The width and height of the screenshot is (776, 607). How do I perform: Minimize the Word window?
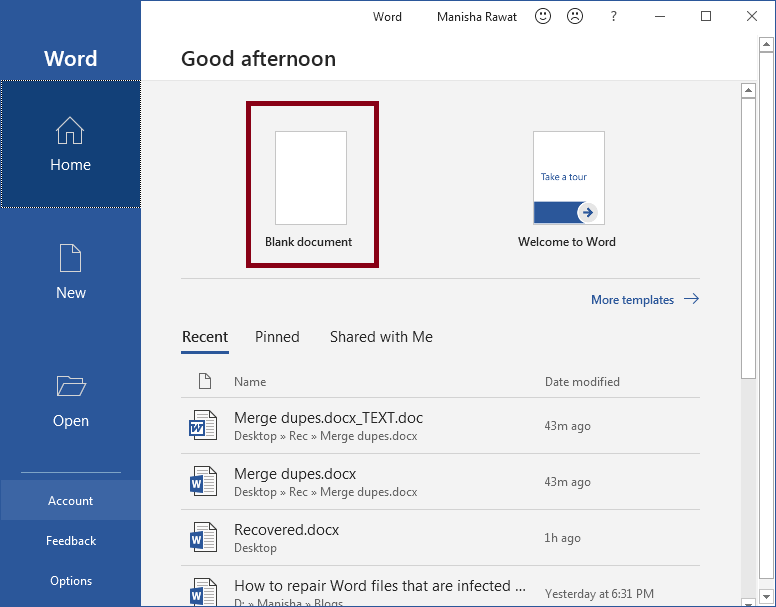(x=660, y=16)
